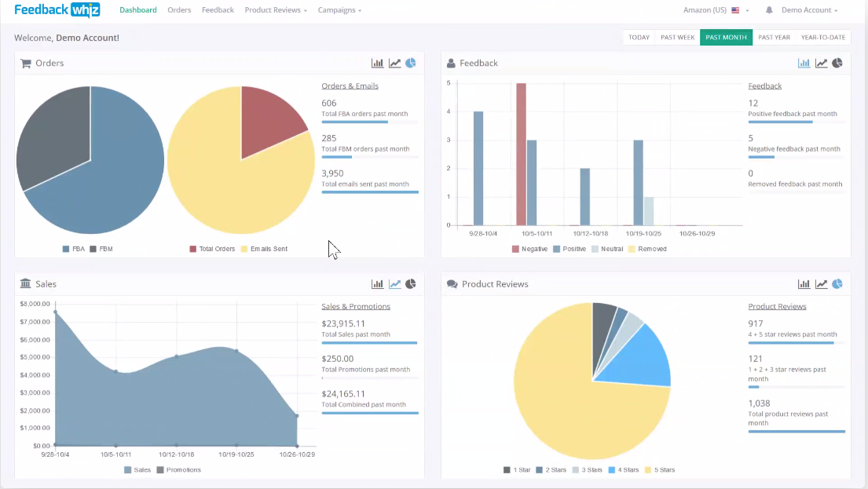The height and width of the screenshot is (489, 868).
Task: Open the Orders tab in the navigation
Action: [179, 10]
